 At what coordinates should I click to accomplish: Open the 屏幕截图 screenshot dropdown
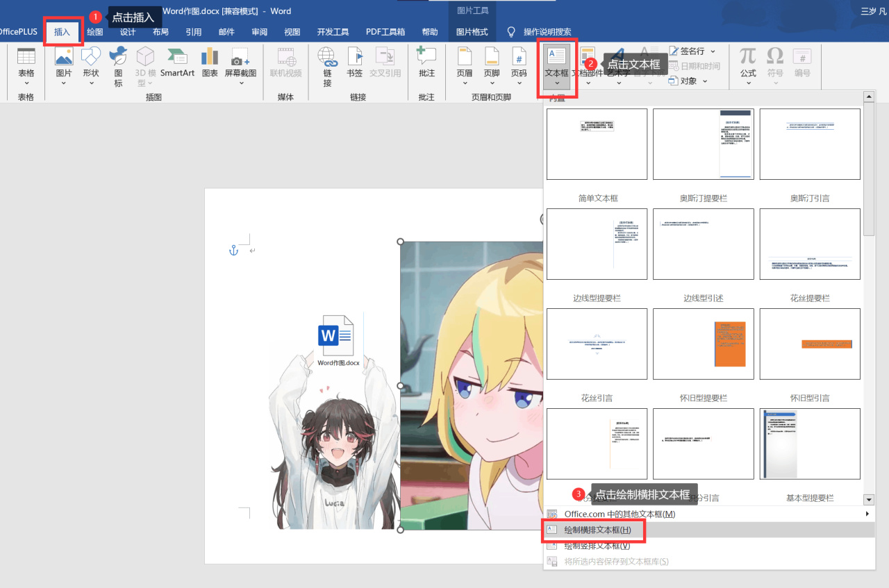coord(240,83)
